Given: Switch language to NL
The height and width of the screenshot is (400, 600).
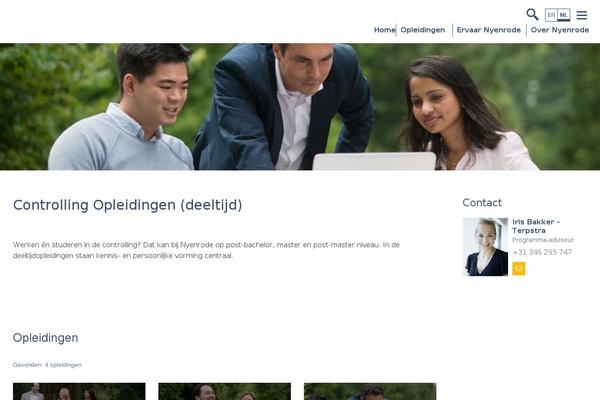Looking at the screenshot, I should pos(564,15).
